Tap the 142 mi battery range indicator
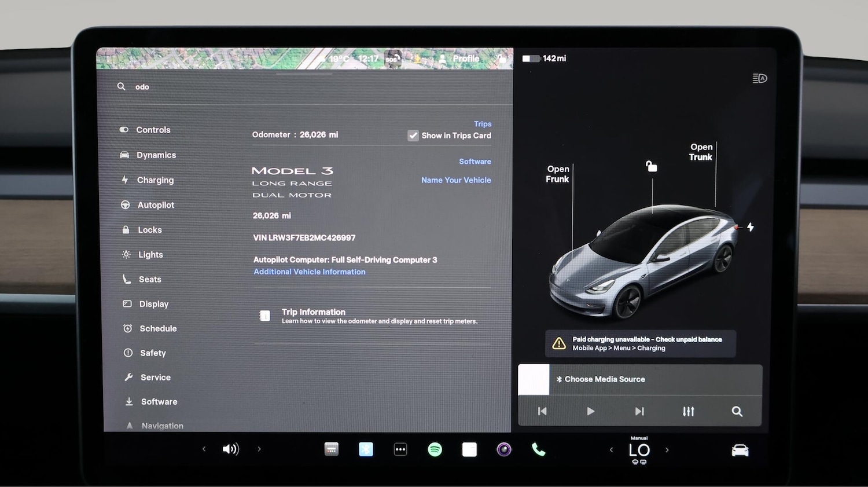The image size is (868, 487). [x=545, y=58]
